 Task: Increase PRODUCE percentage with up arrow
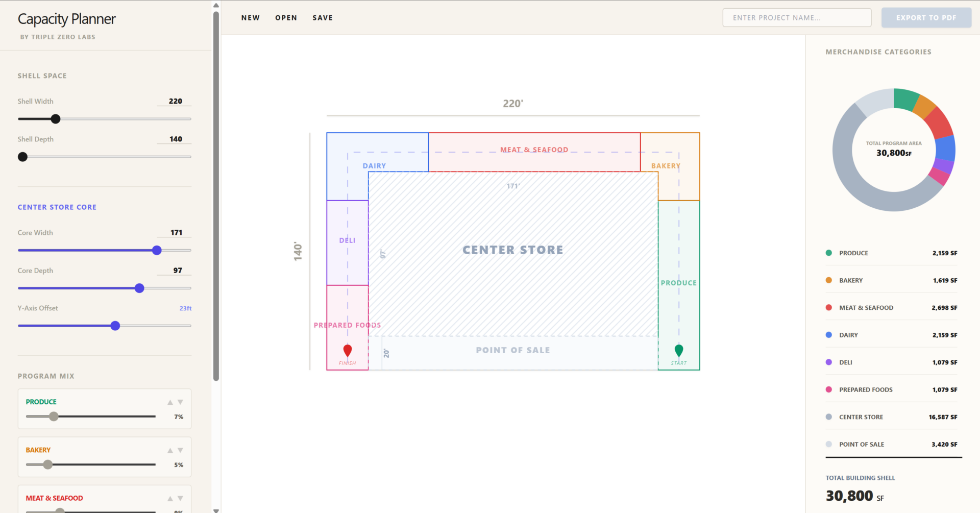(169, 402)
